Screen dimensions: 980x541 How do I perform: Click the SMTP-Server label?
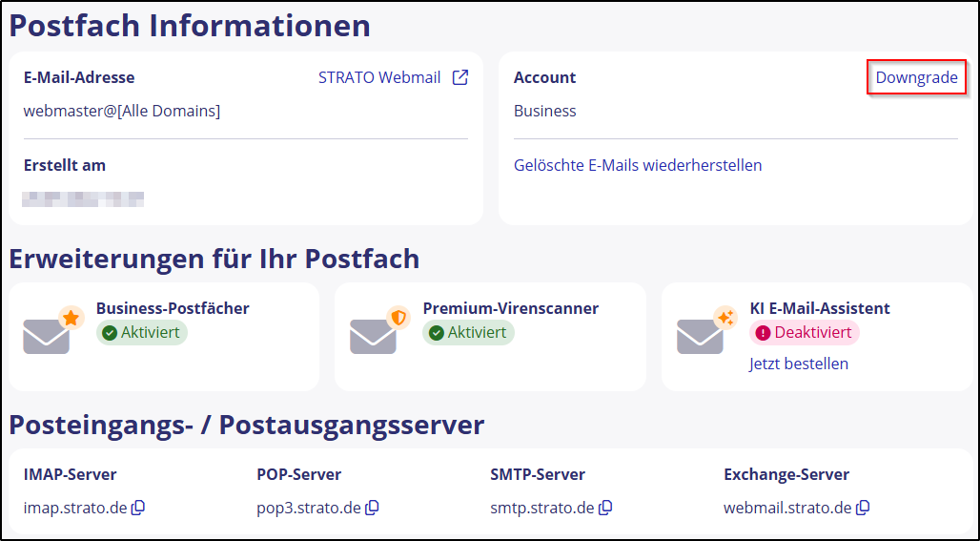[x=538, y=475]
